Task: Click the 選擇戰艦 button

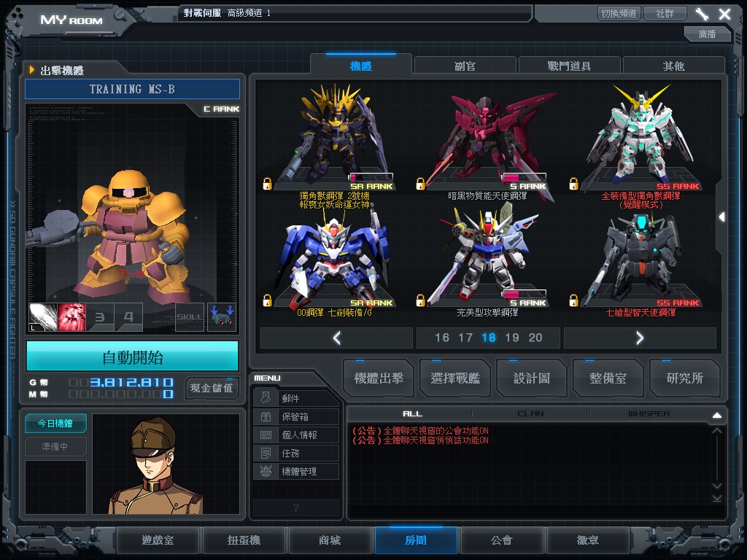Action: point(455,378)
